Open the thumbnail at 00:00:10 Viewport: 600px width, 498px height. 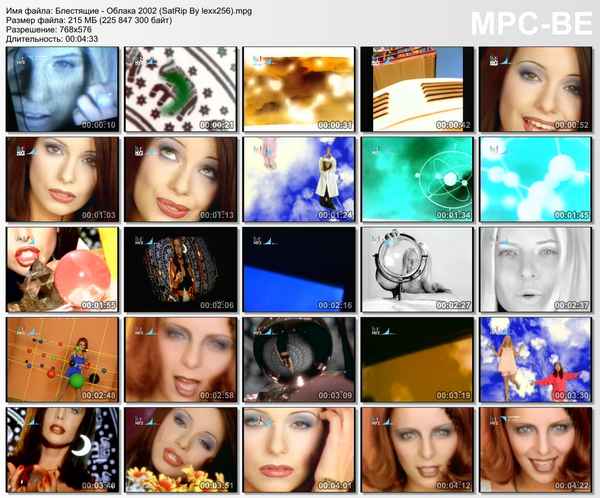pos(63,89)
